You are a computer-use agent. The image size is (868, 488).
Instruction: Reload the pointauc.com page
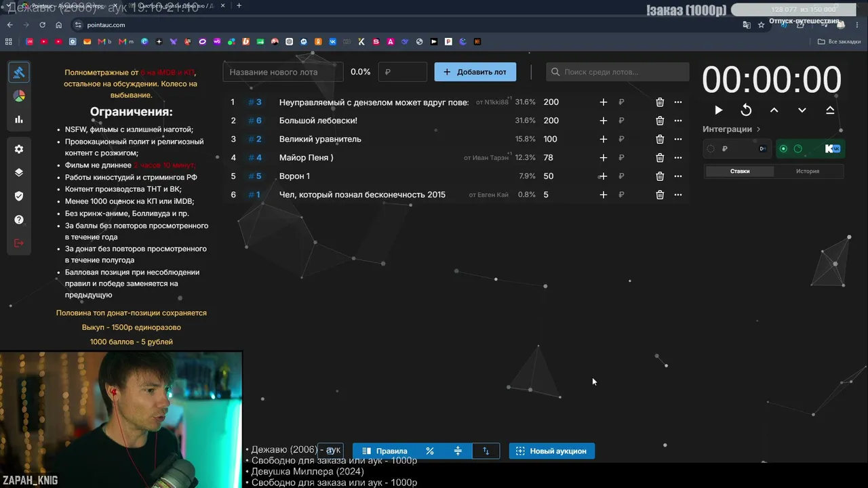(42, 25)
